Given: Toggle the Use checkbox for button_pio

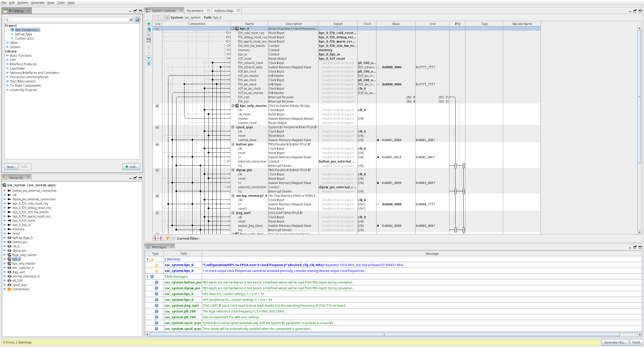Looking at the screenshot, I should pos(157,144).
